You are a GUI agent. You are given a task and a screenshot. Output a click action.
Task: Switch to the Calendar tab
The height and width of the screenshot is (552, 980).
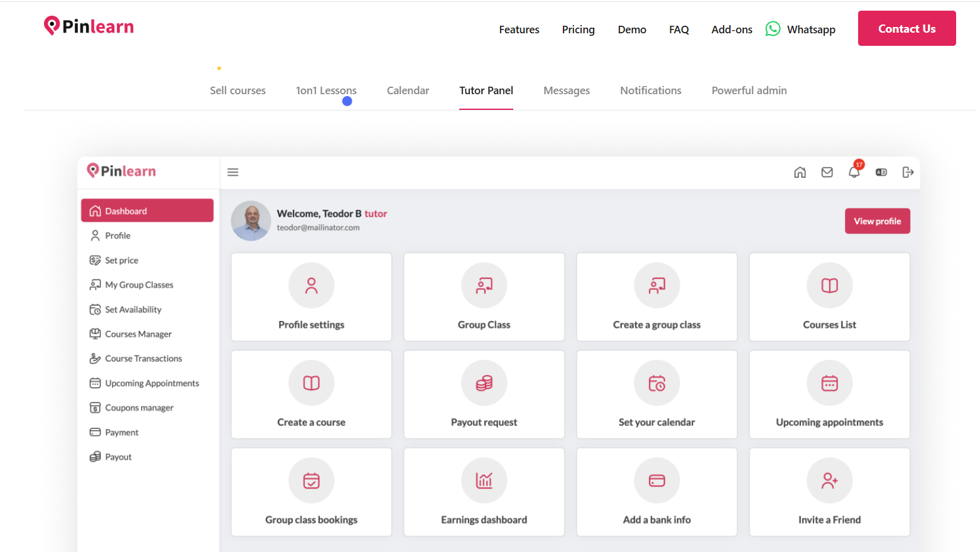point(408,90)
